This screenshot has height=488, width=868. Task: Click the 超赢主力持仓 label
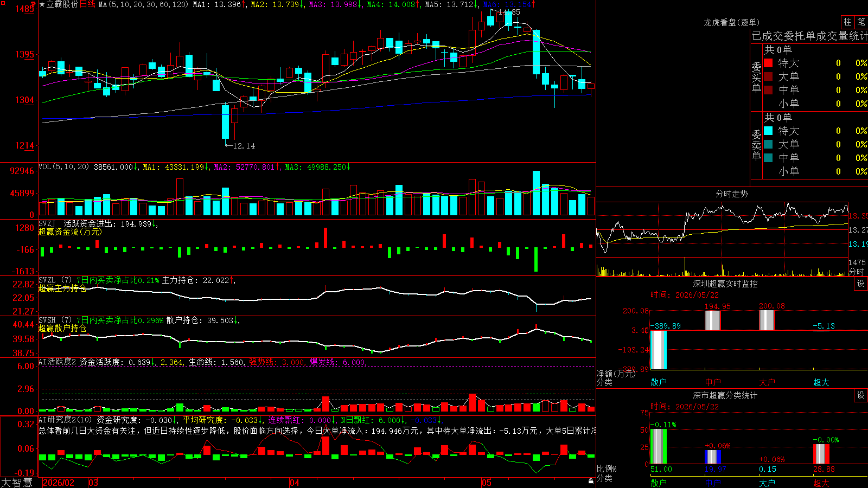tap(62, 288)
